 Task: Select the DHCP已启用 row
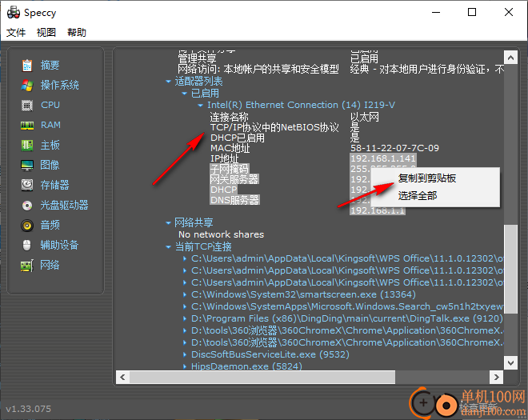click(238, 138)
